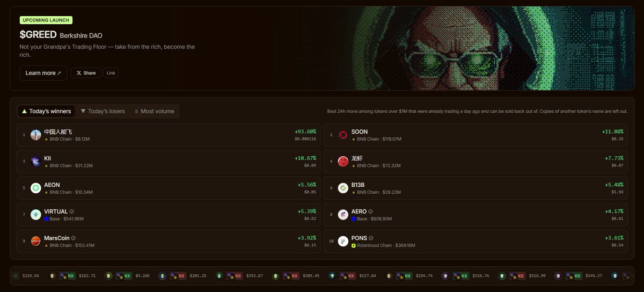
Task: Click verified badge next to MarsCoin
Action: pos(74,238)
